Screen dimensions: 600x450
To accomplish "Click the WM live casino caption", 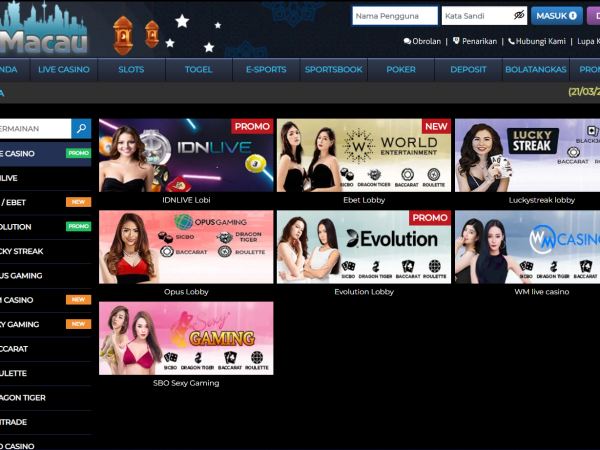I will coord(541,292).
